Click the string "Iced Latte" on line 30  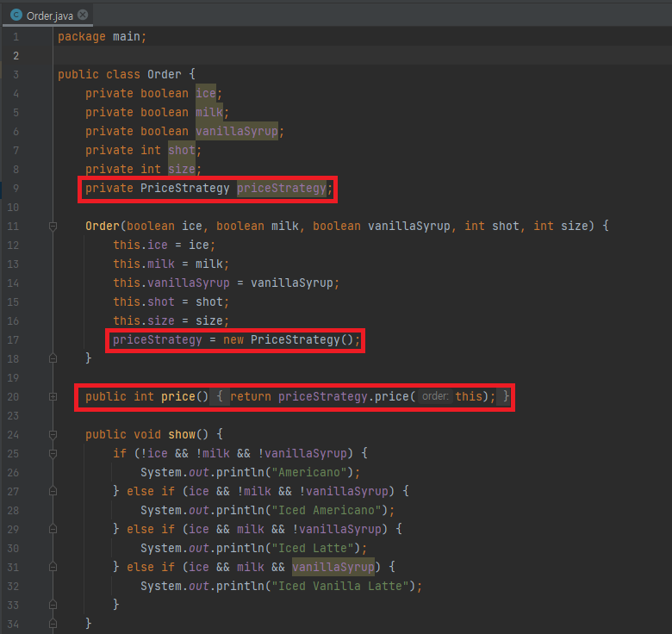click(x=313, y=548)
